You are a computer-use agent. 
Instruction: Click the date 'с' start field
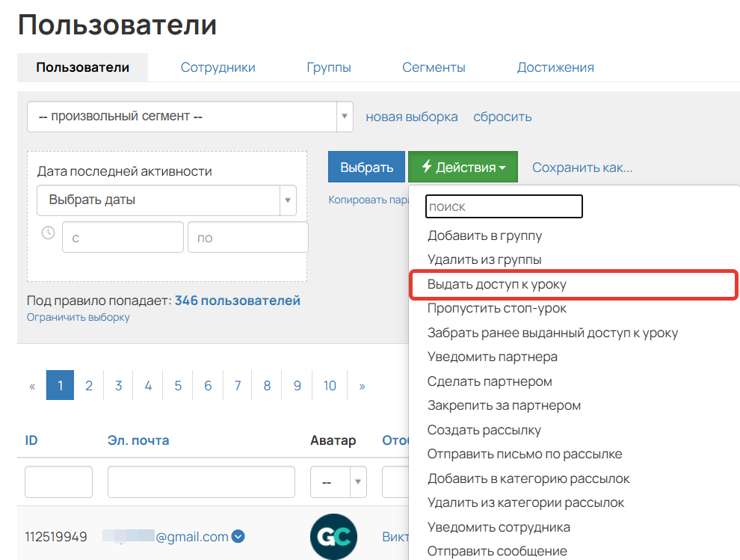pyautogui.click(x=123, y=238)
